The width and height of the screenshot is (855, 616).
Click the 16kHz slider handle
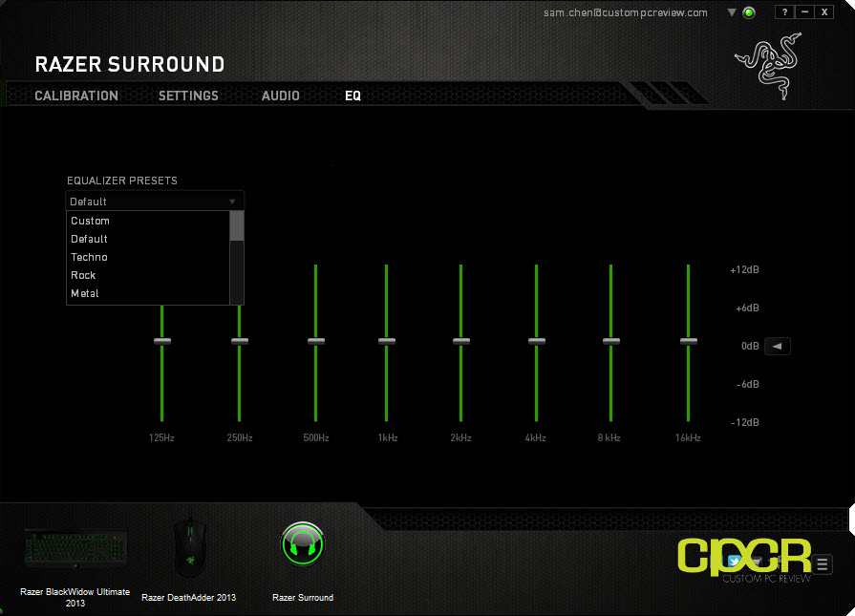click(x=688, y=341)
